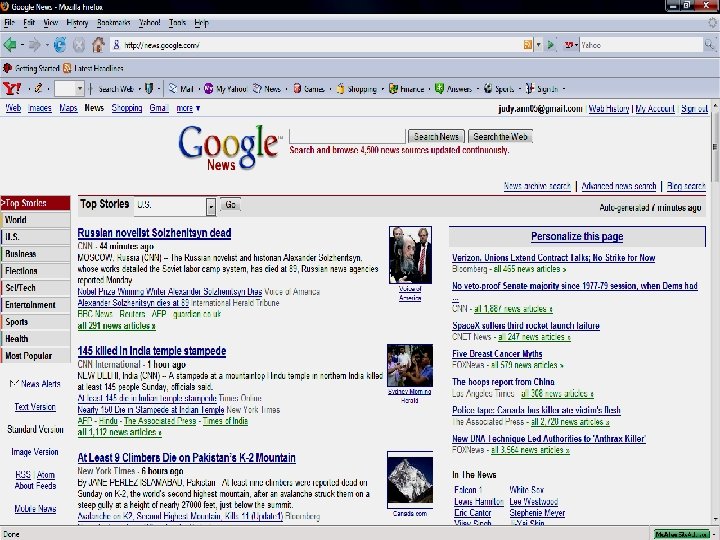This screenshot has width=720, height=540.
Task: Open the Edit menu
Action: point(29,22)
